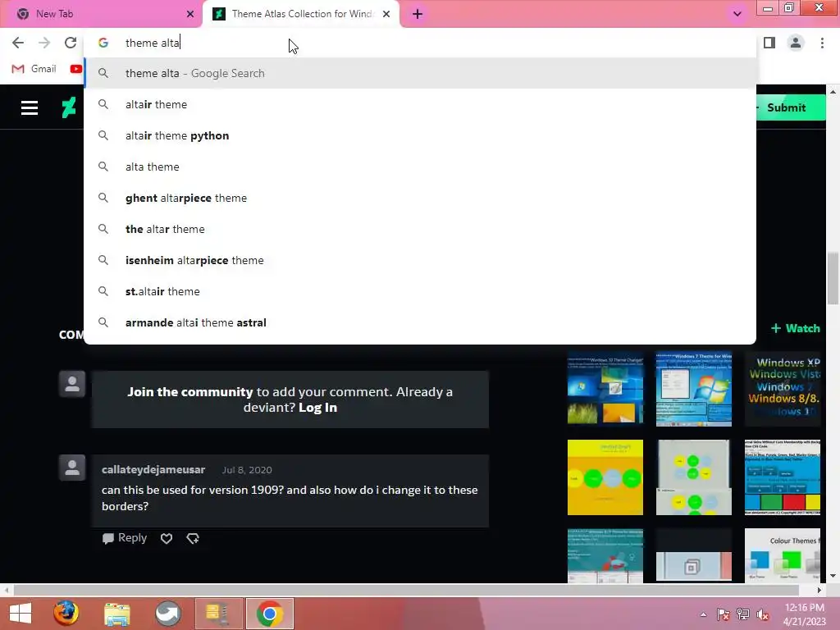Open the blue color blocks thumbnail
This screenshot has width=840, height=630.
tap(782, 477)
